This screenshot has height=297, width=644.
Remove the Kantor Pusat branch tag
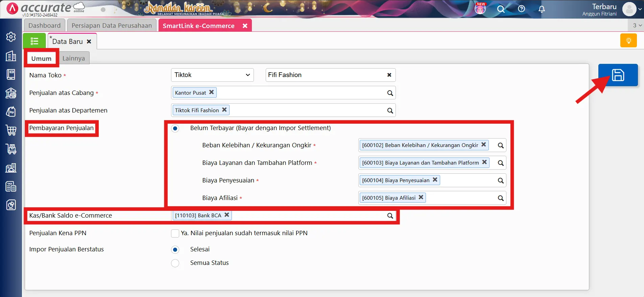tap(212, 92)
